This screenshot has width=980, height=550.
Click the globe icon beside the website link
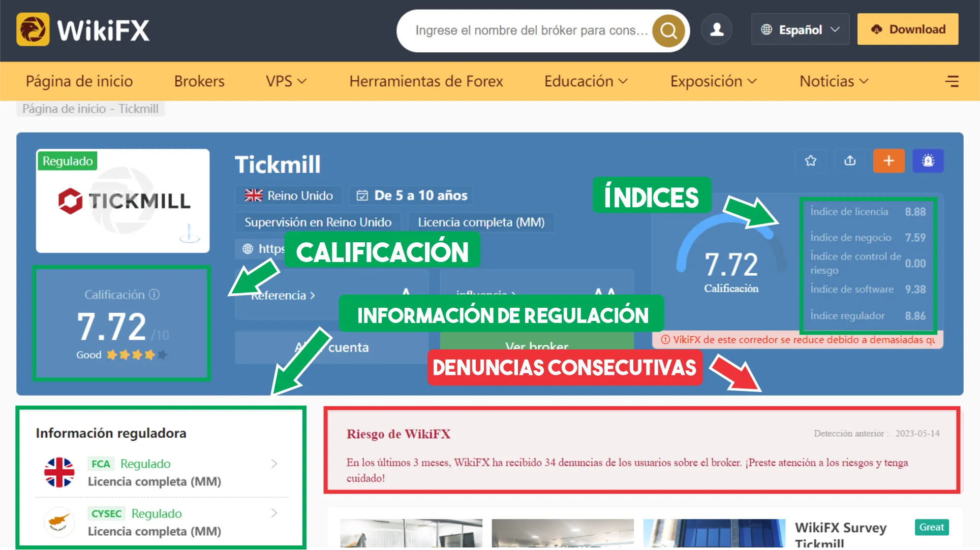(248, 249)
